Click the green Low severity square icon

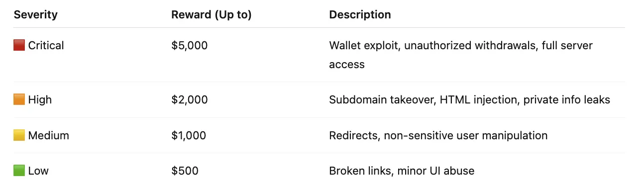click(19, 171)
